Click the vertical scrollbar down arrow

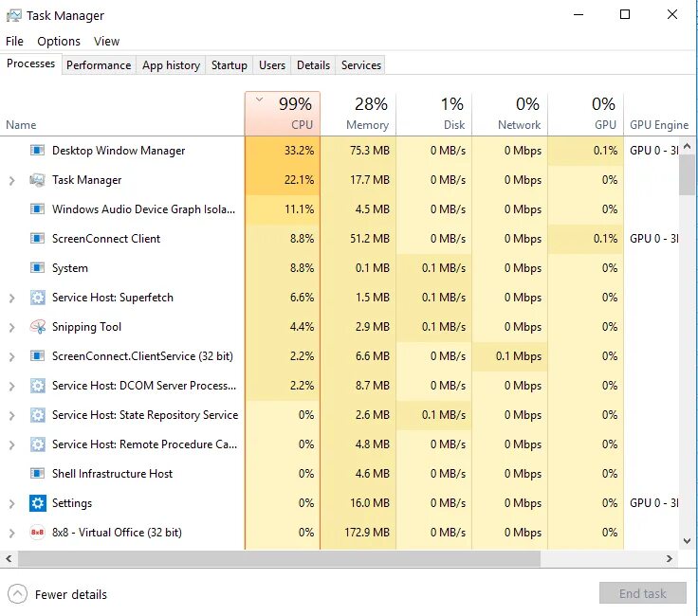point(687,541)
